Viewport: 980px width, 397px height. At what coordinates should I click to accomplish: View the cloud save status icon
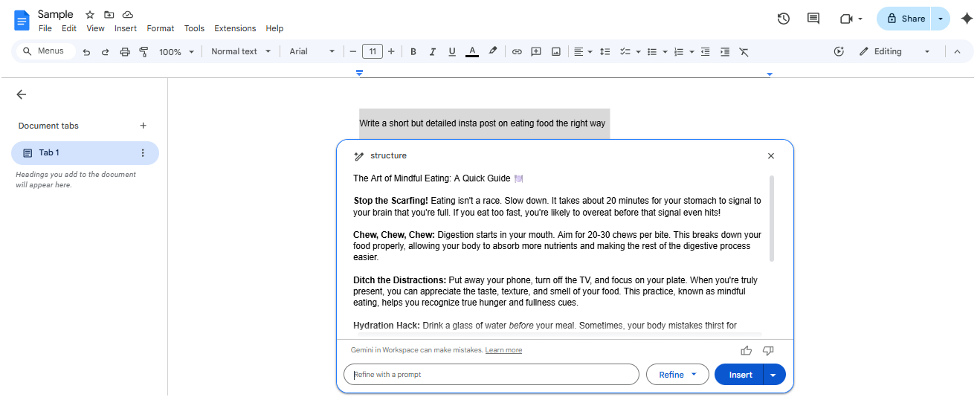(128, 15)
